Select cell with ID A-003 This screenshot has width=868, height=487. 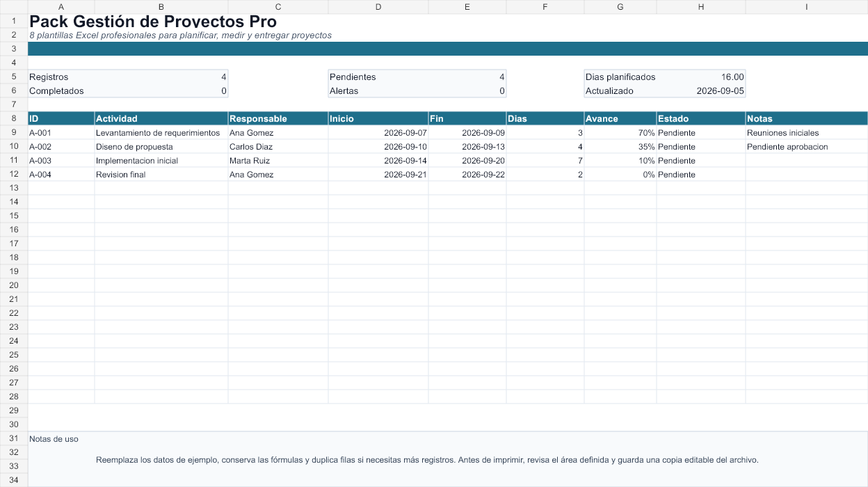(x=61, y=160)
